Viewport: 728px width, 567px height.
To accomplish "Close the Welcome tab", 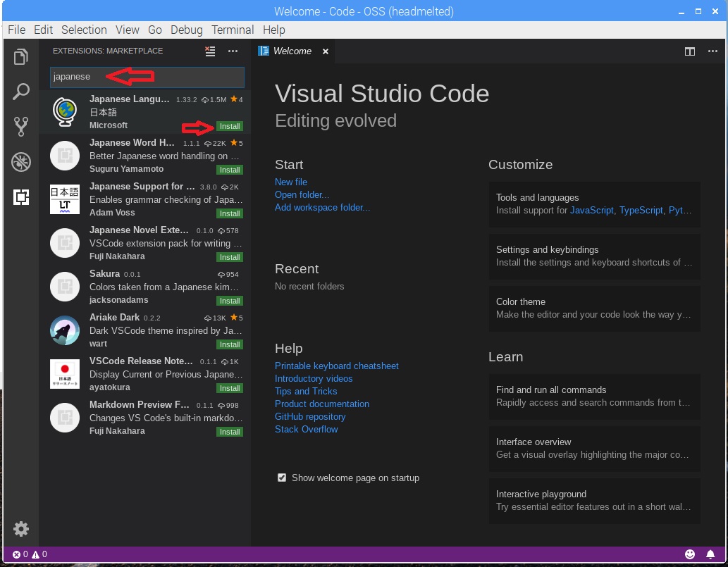I will [x=326, y=51].
